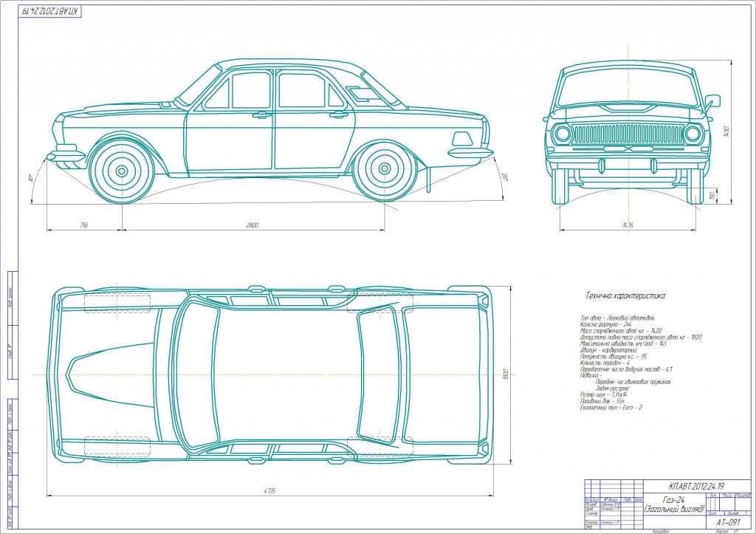
Task: Click the КП.АВТ.2012.24.19 title block code
Action: coord(698,487)
